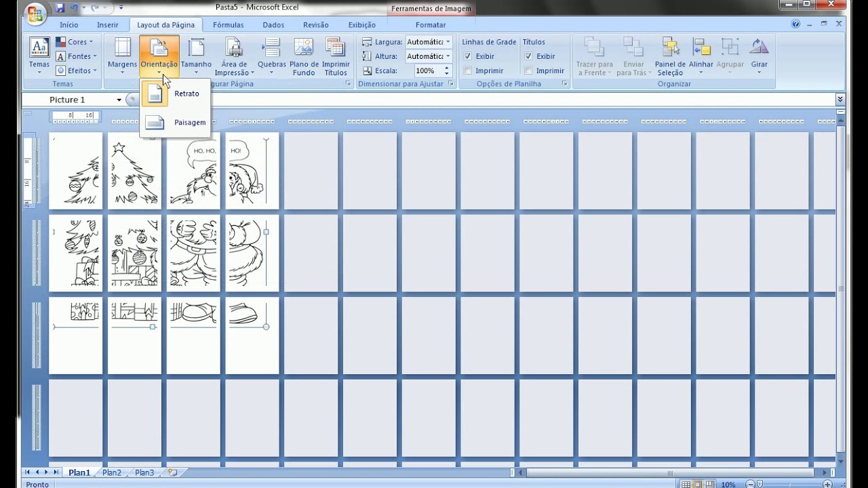Switch to the Revisão tab
This screenshot has width=868, height=488.
(316, 24)
